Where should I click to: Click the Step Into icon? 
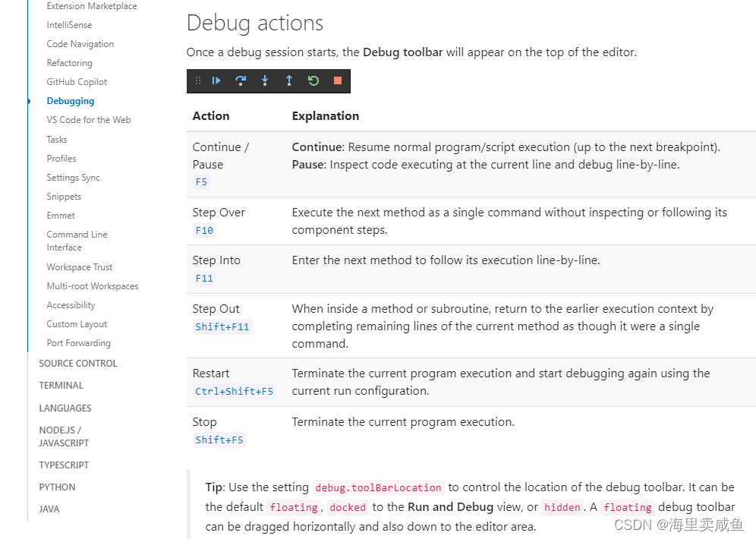coord(265,80)
